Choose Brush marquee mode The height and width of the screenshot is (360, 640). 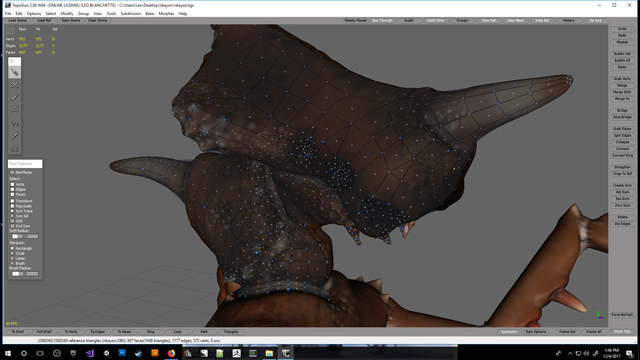pyautogui.click(x=12, y=263)
